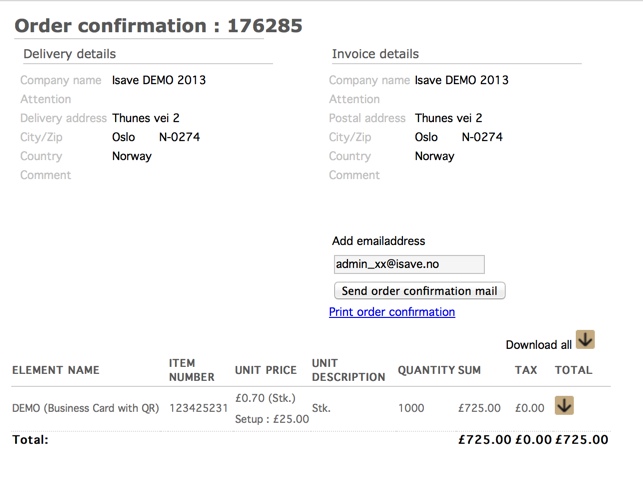Click the UNIT PRICE column header
Image resolution: width=643 pixels, height=492 pixels.
pyautogui.click(x=266, y=370)
